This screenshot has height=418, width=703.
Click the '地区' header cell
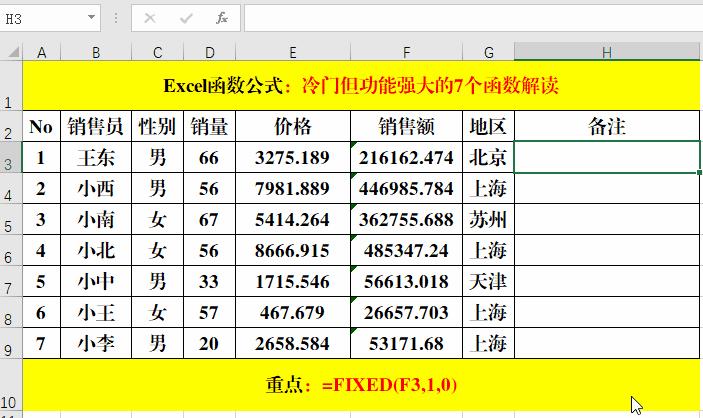pos(488,126)
